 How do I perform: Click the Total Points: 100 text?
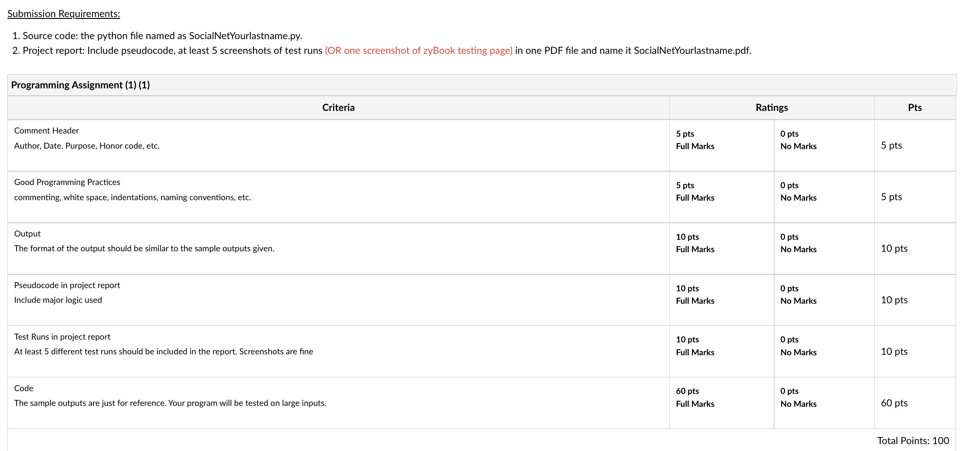[913, 440]
